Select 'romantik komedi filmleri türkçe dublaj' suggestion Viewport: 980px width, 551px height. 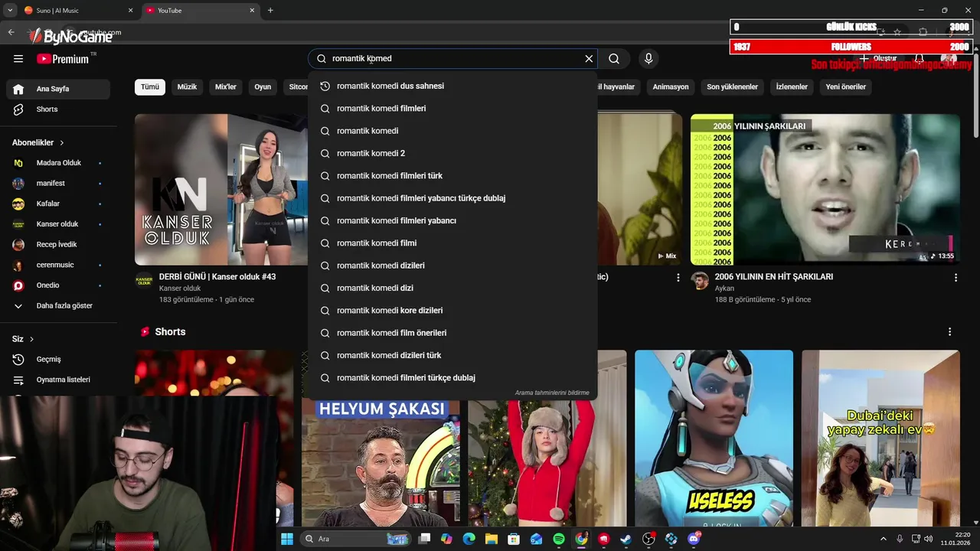(x=452, y=378)
